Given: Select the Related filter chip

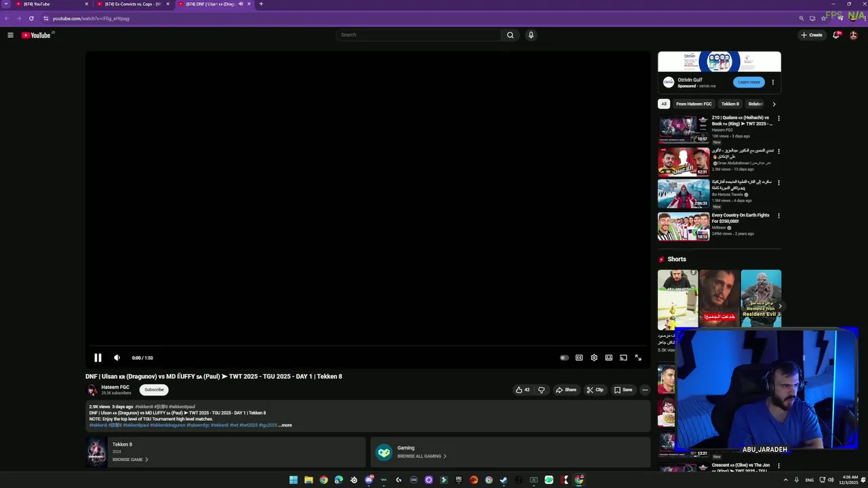Looking at the screenshot, I should [755, 104].
